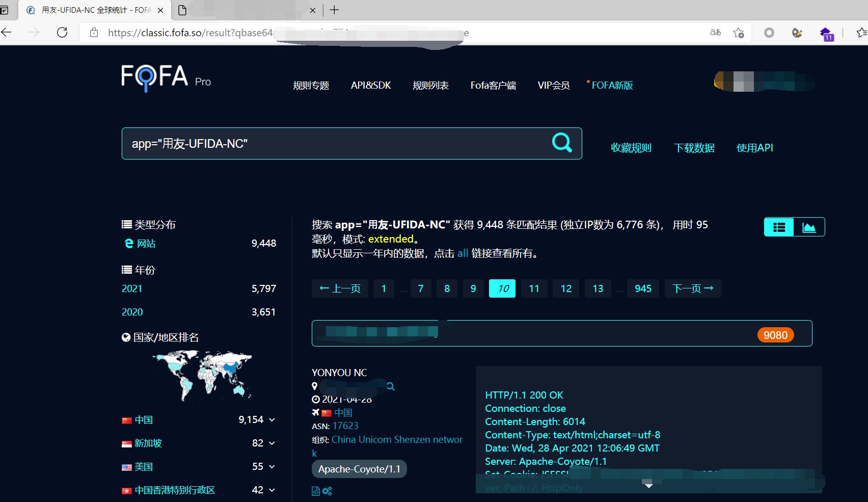Open the VIP会员 menu item
Image resolution: width=868 pixels, height=502 pixels.
tap(554, 85)
